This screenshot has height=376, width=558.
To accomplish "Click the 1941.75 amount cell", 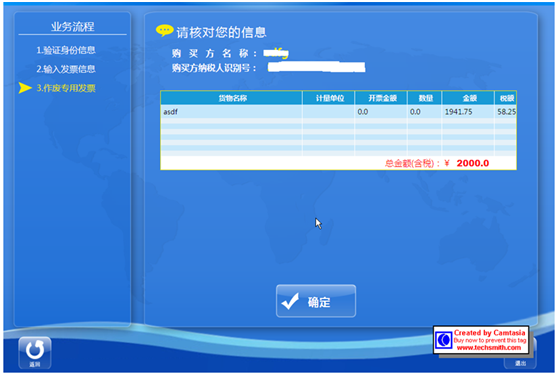I will [x=468, y=112].
